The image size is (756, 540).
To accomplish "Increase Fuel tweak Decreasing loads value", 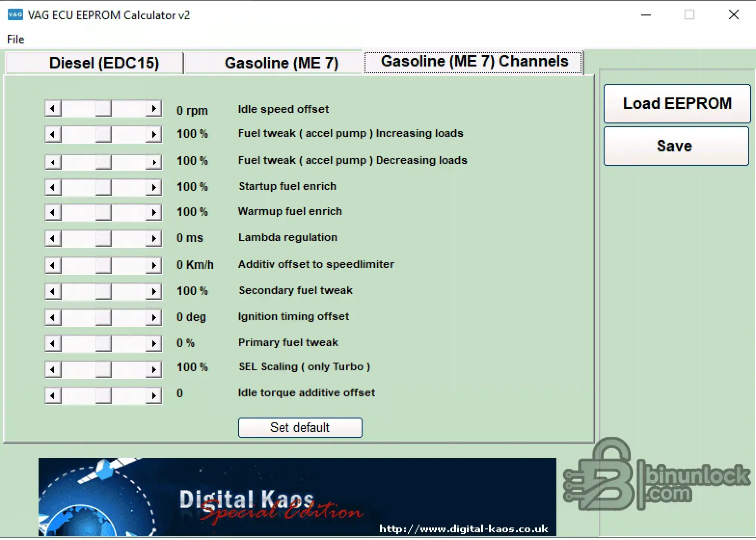I will click(x=154, y=162).
